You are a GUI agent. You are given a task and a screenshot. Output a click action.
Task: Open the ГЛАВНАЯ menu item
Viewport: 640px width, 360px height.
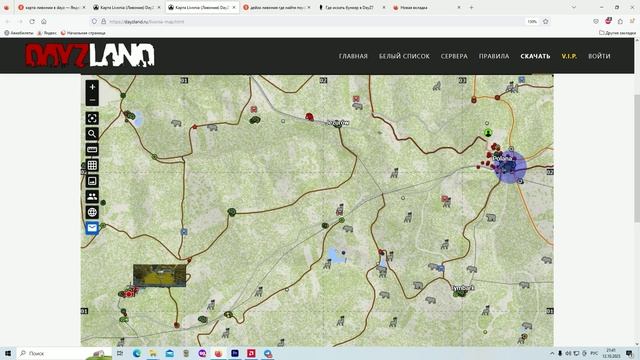353,56
